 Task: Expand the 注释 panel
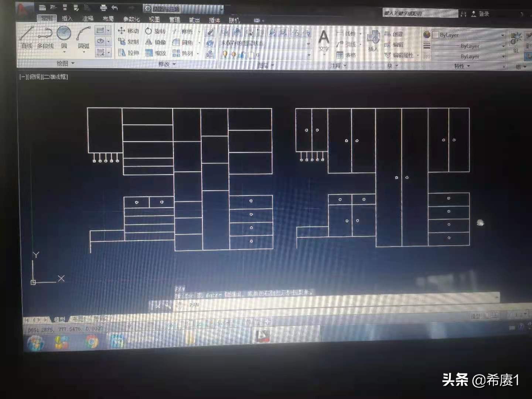tap(338, 66)
